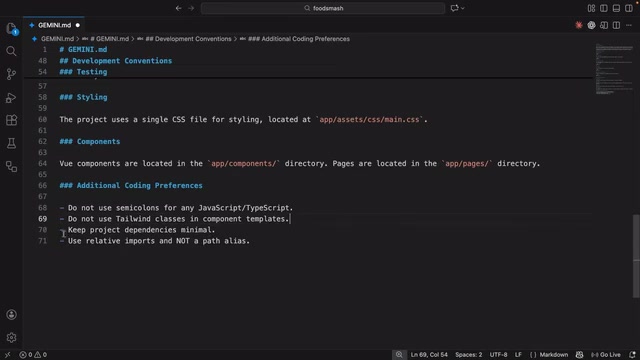
Task: Click the unsaved dot on GEMINI.md tab
Action: [x=78, y=25]
